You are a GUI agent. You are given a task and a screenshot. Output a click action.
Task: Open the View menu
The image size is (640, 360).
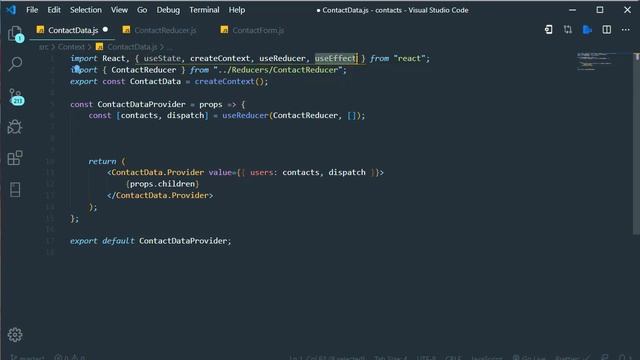coord(119,10)
